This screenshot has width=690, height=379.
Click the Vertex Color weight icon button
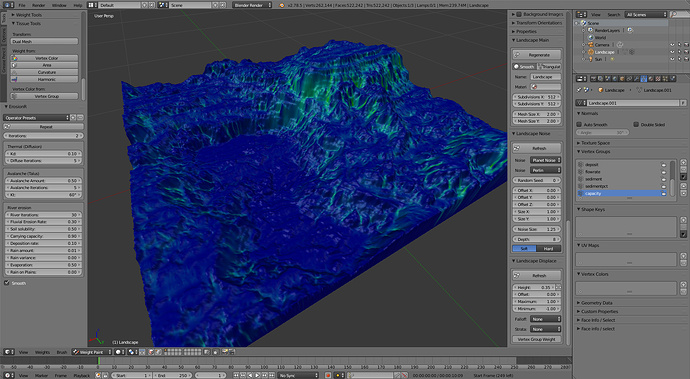pos(44,58)
